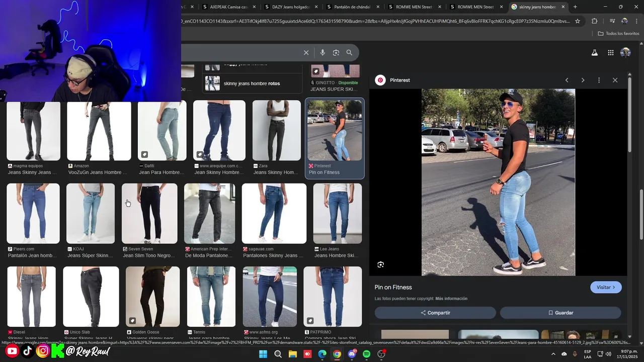Open Dafiti Jean Para Hombre thumbnail
This screenshot has height=362, width=644.
(x=162, y=131)
